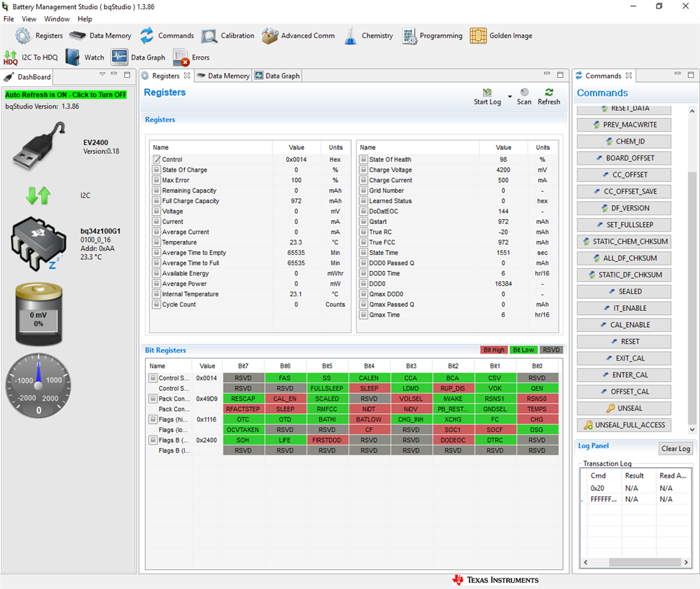Launch the Calibration tool

click(x=227, y=36)
